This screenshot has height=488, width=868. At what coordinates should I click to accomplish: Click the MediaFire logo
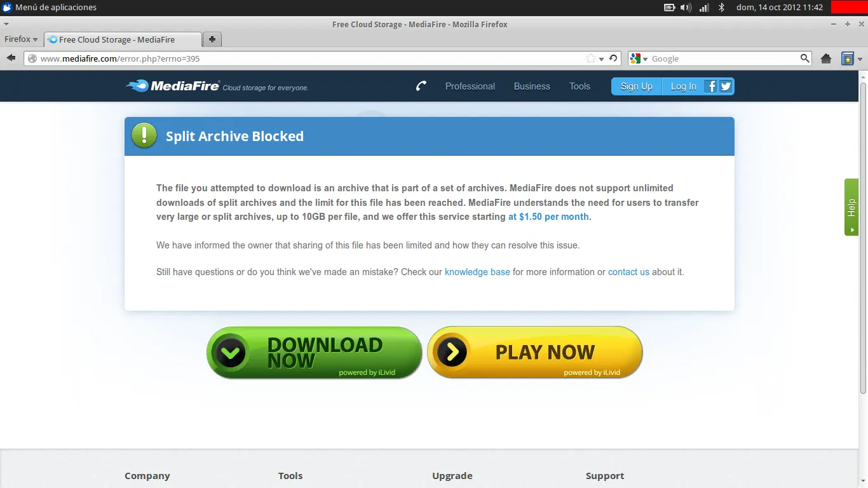point(173,86)
